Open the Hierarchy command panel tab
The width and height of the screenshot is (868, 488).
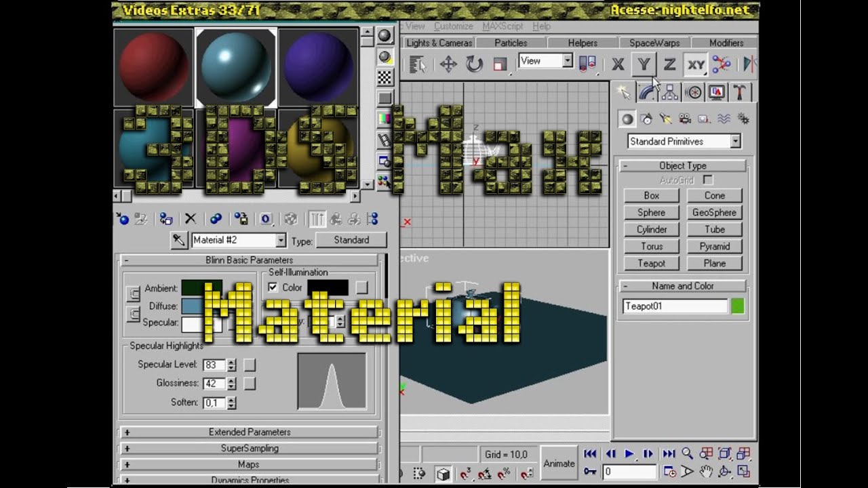670,92
